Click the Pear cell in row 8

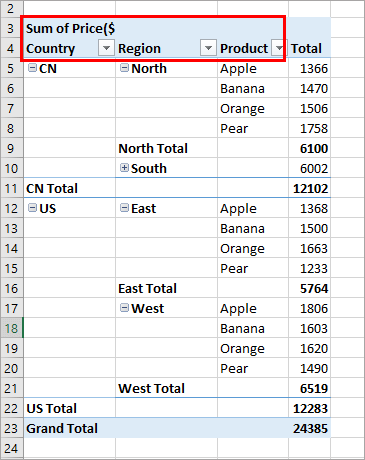click(253, 128)
